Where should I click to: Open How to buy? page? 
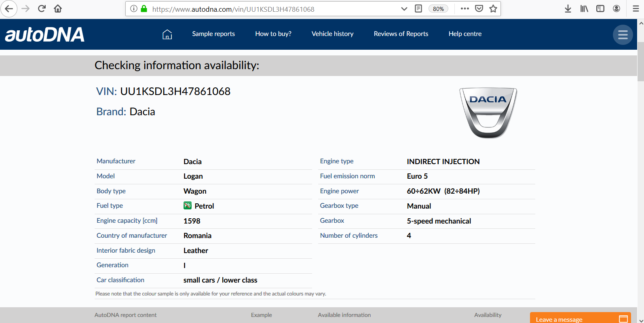coord(273,34)
